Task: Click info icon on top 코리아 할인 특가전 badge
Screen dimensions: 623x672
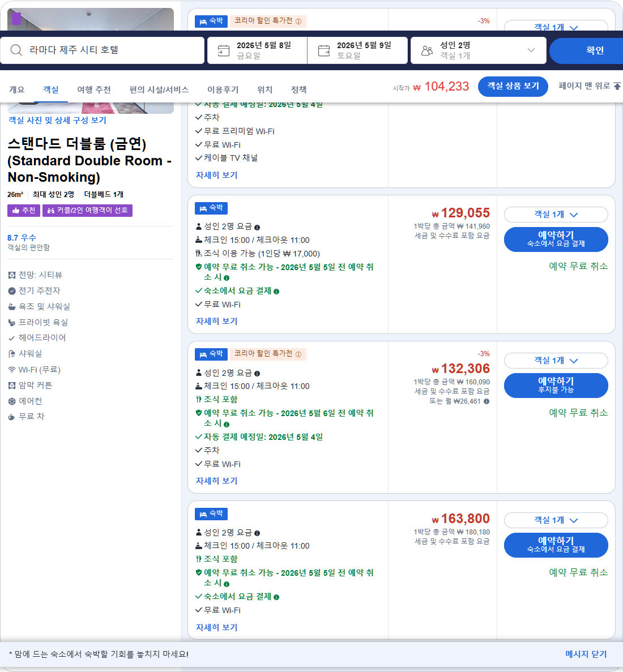Action: (298, 21)
